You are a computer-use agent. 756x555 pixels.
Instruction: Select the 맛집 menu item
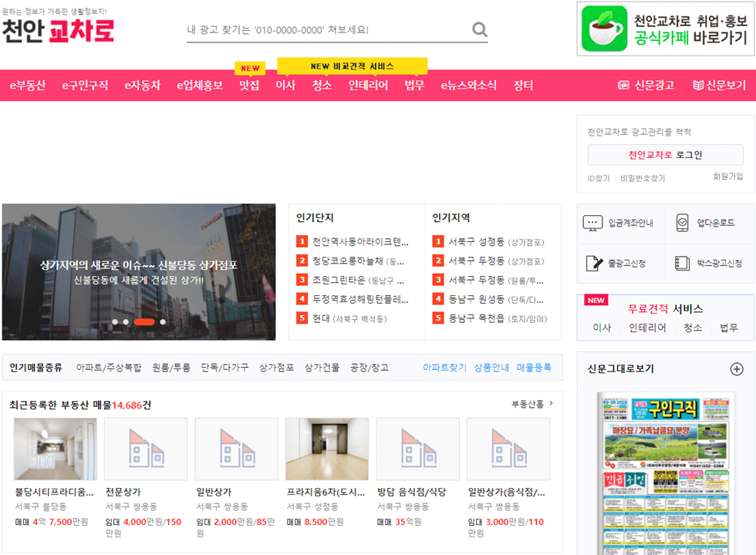click(x=248, y=86)
